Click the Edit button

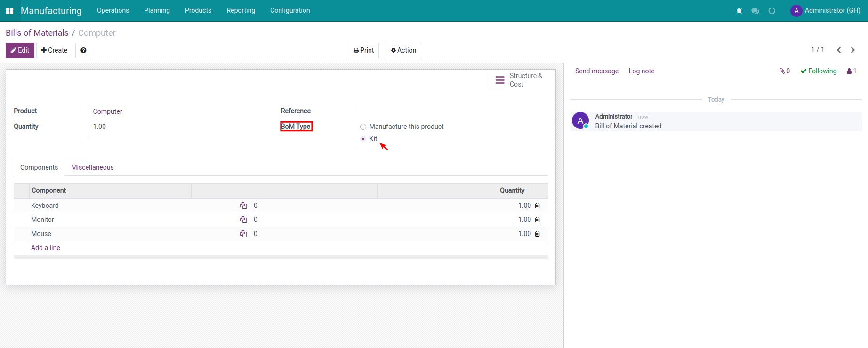[20, 50]
